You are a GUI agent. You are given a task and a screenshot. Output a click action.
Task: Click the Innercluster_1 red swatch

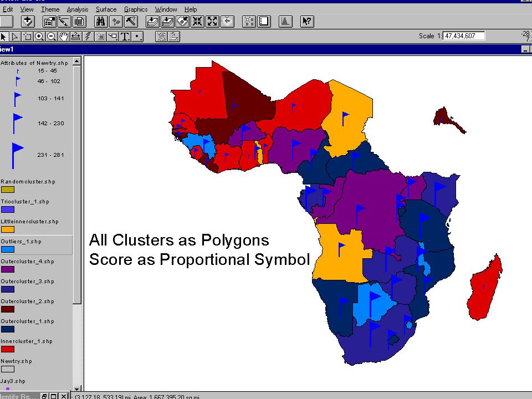tap(8, 349)
